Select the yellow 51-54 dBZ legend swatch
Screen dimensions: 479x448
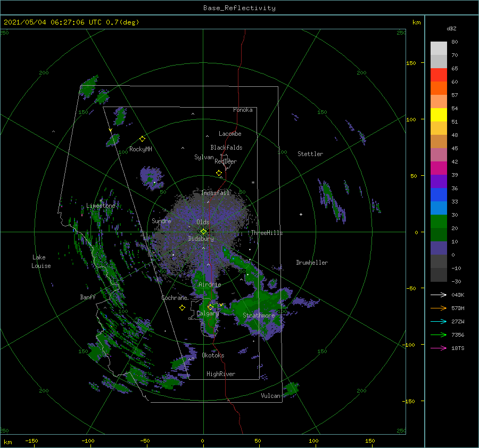tap(439, 115)
